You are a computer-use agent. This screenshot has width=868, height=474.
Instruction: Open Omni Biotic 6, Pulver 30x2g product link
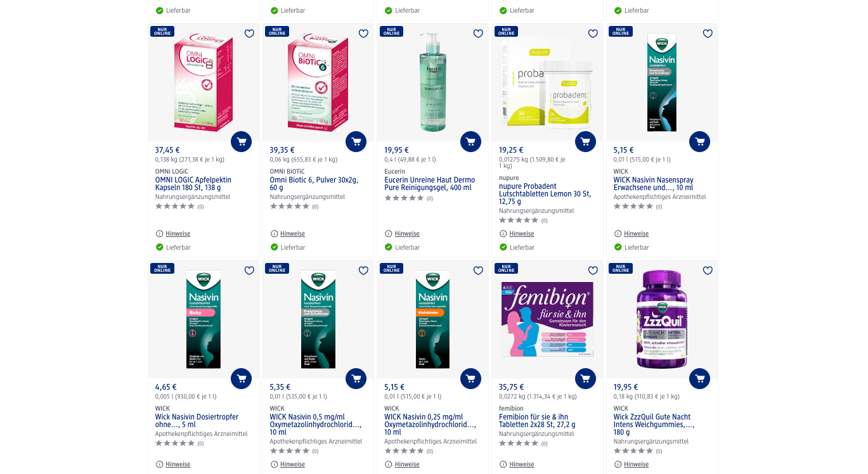pyautogui.click(x=314, y=184)
